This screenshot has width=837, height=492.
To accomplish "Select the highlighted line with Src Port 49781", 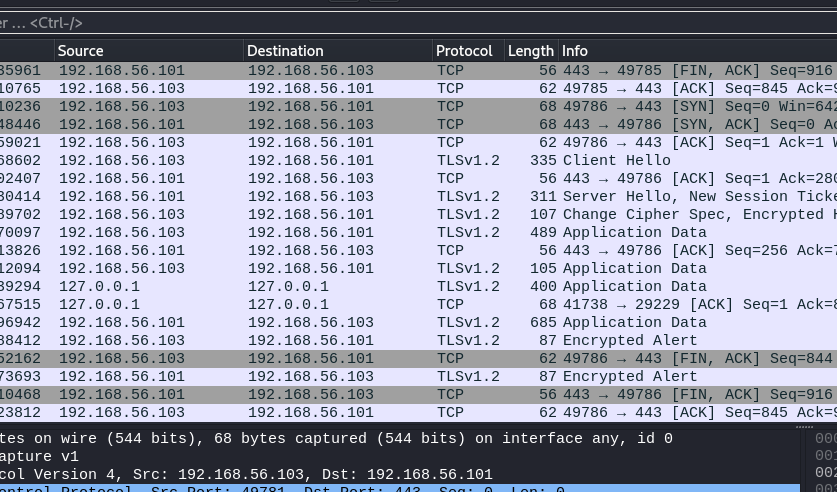I will click(x=400, y=488).
